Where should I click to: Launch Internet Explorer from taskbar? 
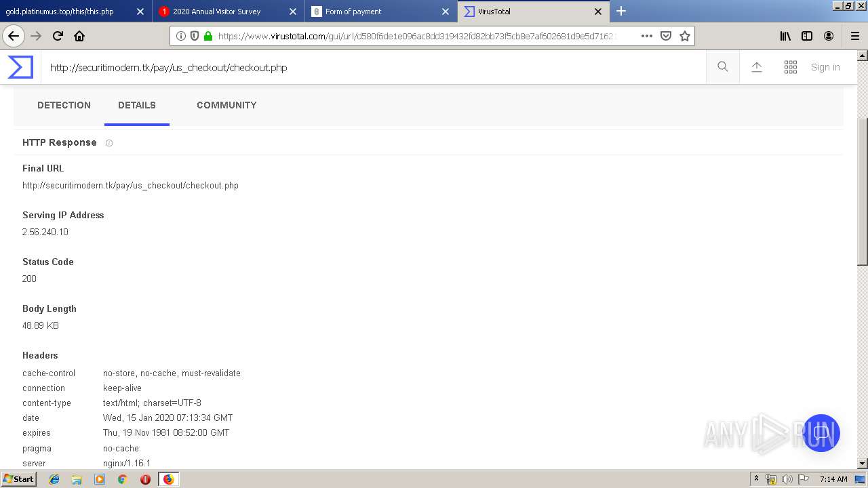[54, 479]
